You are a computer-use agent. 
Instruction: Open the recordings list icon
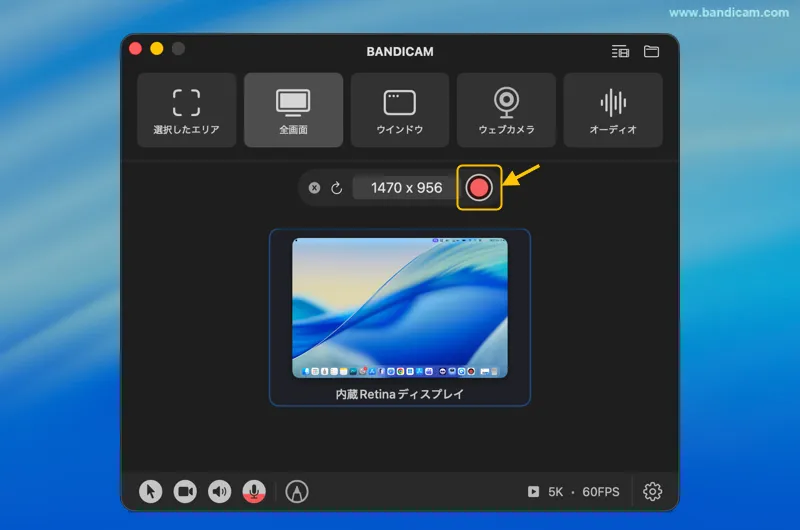[x=620, y=52]
